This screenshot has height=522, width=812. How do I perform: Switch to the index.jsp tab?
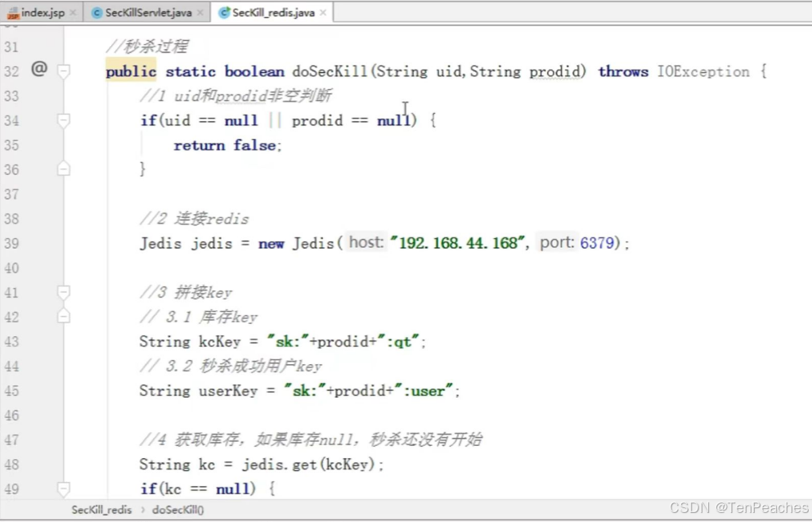(43, 13)
